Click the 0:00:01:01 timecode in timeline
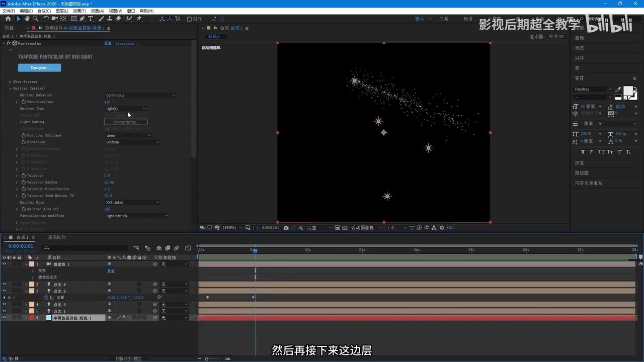Screen dimensions: 644x362 [x=21, y=246]
